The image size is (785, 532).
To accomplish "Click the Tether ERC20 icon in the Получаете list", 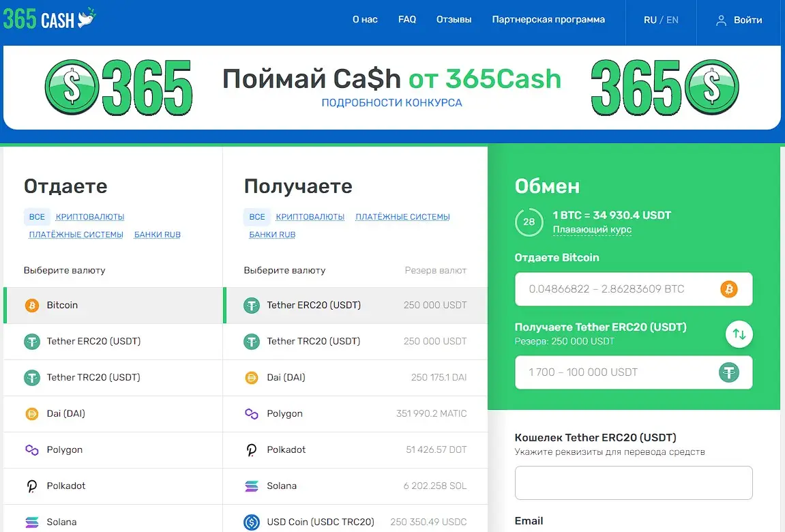I will pyautogui.click(x=251, y=306).
